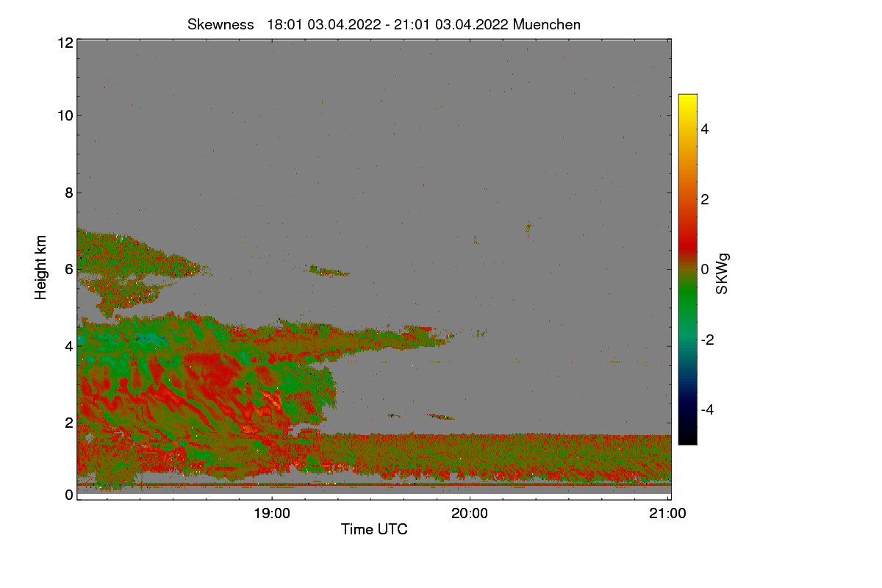Click the colorbar tick label 4
882x588 pixels.
click(706, 129)
